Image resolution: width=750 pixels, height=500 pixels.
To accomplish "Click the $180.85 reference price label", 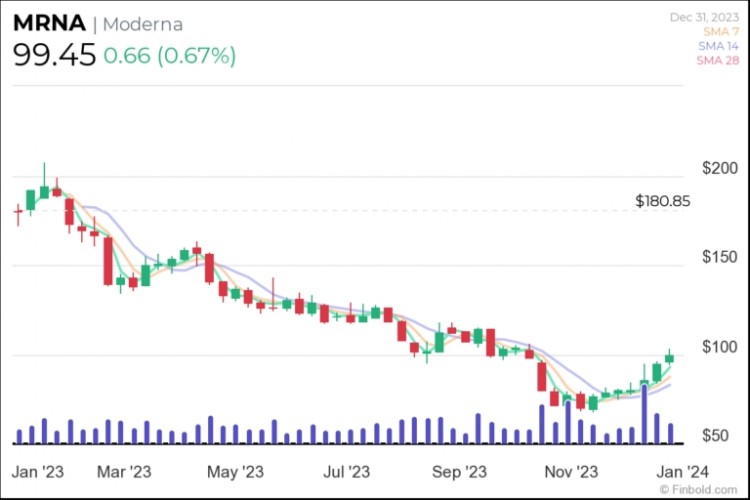I will (x=662, y=201).
